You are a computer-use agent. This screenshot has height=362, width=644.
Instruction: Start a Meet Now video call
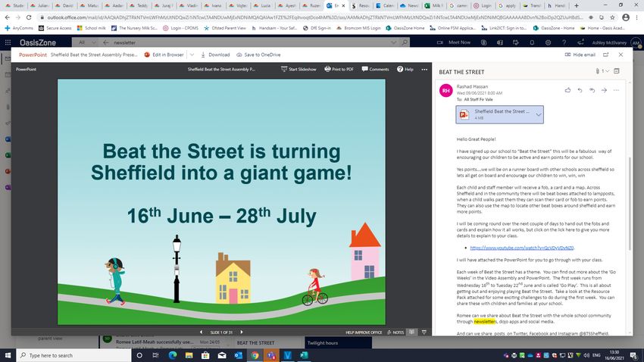[454, 42]
